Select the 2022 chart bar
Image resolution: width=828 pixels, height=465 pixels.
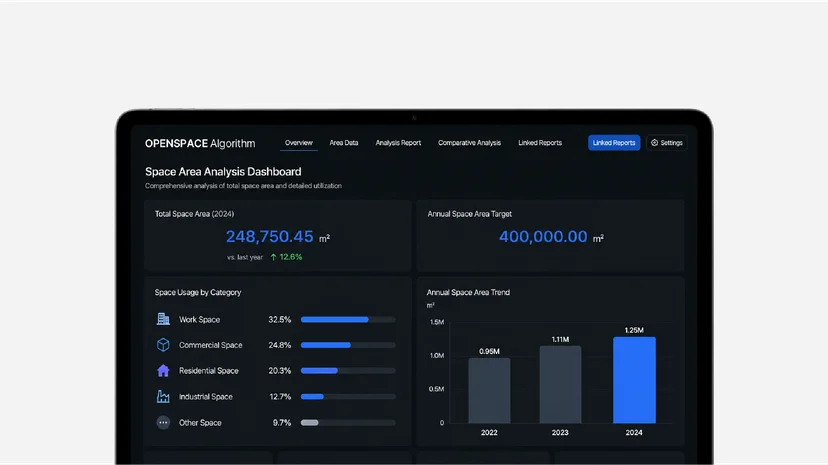click(489, 391)
